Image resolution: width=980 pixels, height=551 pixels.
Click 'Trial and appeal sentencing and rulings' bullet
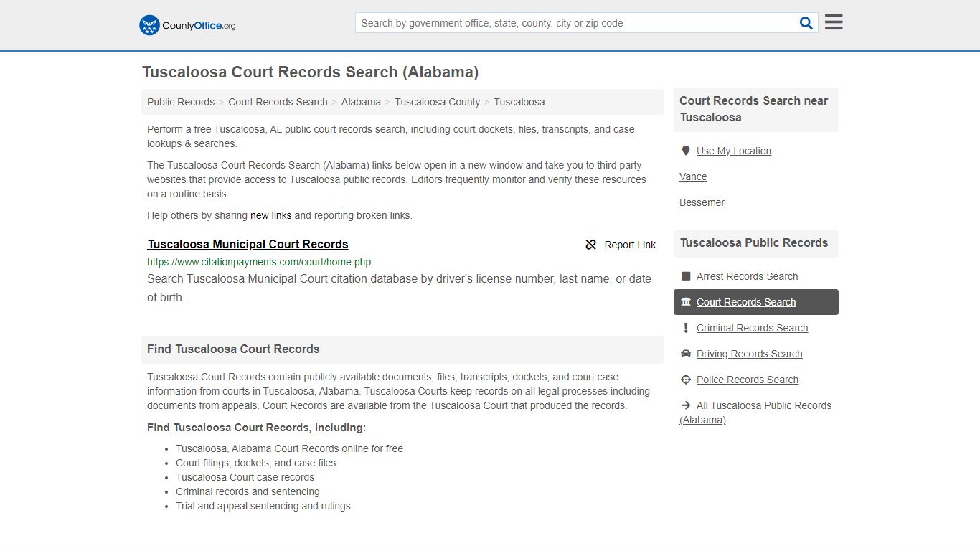tap(263, 506)
